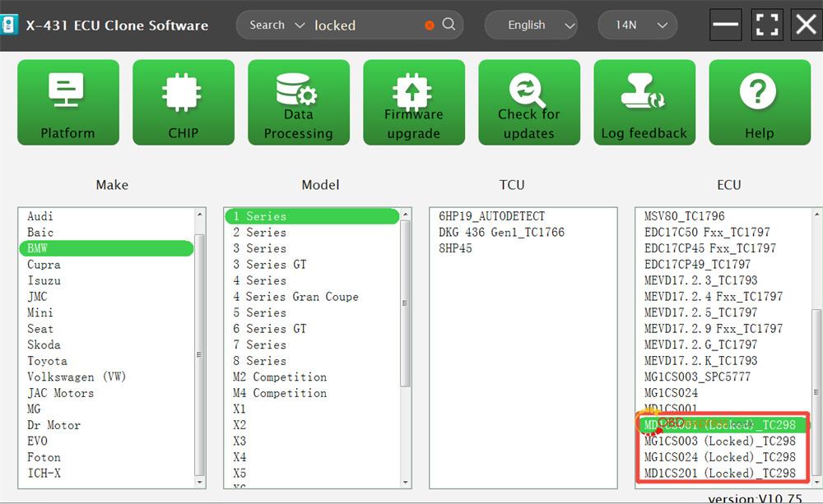Select BMW in the Make list

[x=106, y=248]
